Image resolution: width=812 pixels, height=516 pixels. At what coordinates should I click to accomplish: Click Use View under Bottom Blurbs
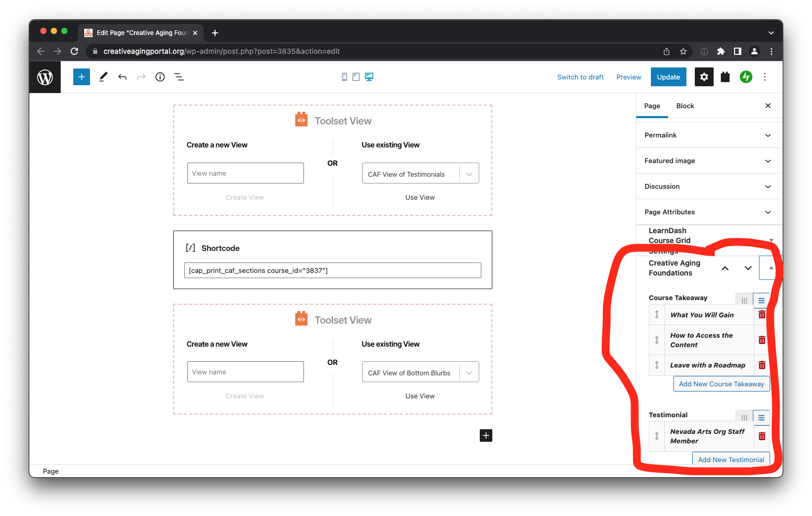click(x=420, y=396)
